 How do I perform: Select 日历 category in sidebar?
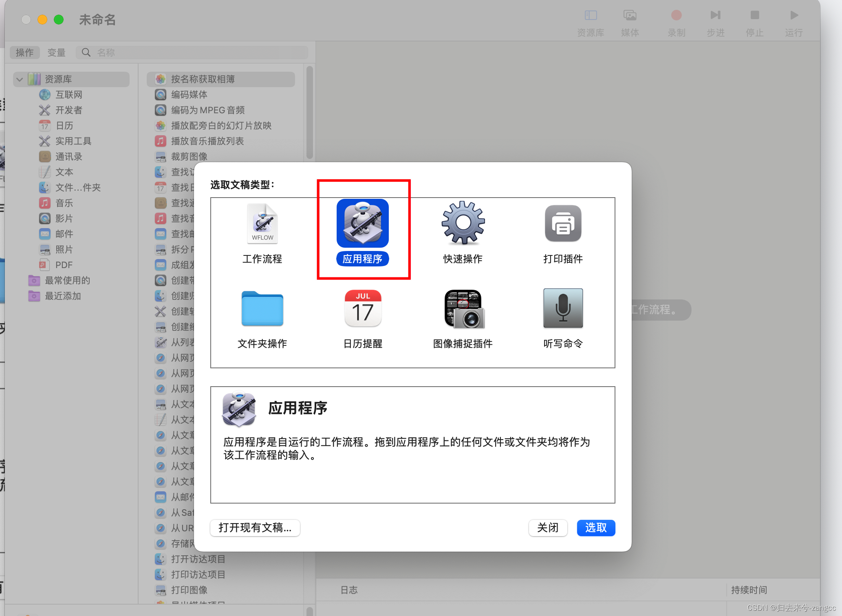tap(64, 125)
